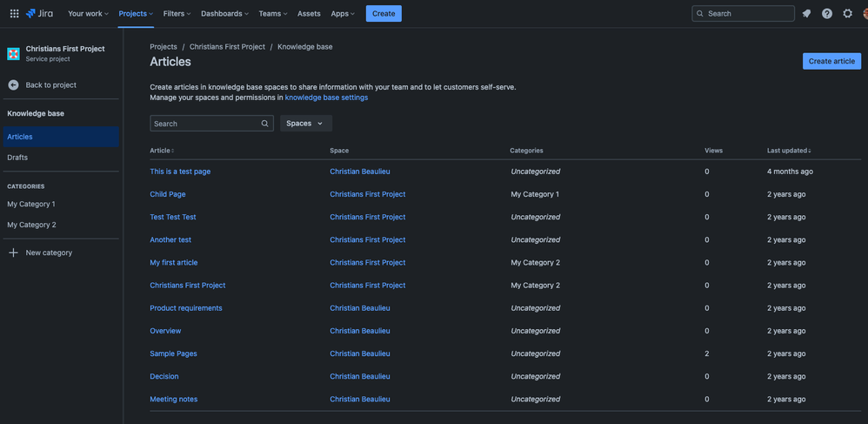Expand the Your work menu

(88, 13)
